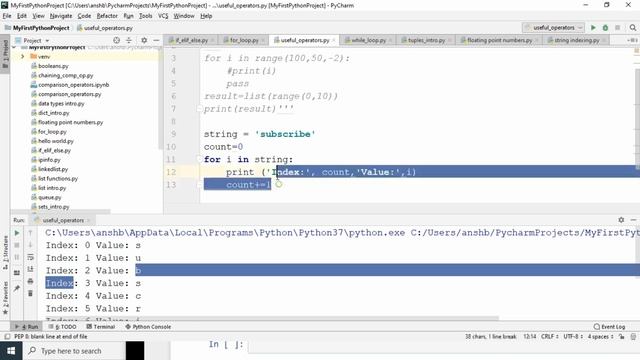Viewport: 640px width, 360px height.
Task: Open comparison_operators.ipynb file
Action: tap(73, 85)
